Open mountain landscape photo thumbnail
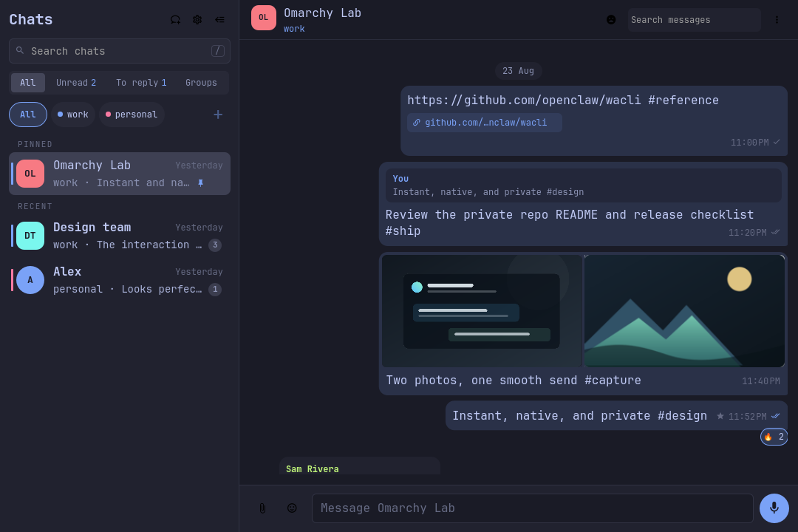 click(x=684, y=311)
